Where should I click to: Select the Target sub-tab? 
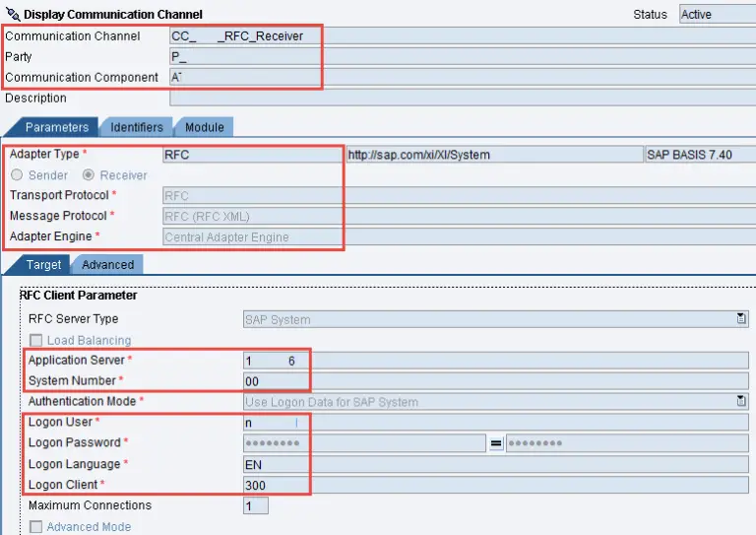tap(43, 264)
